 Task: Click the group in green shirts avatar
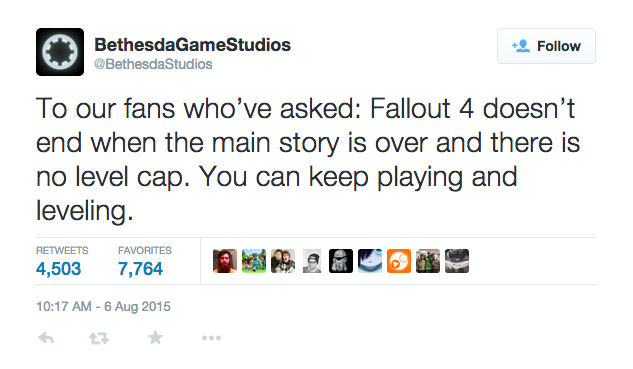click(x=428, y=261)
